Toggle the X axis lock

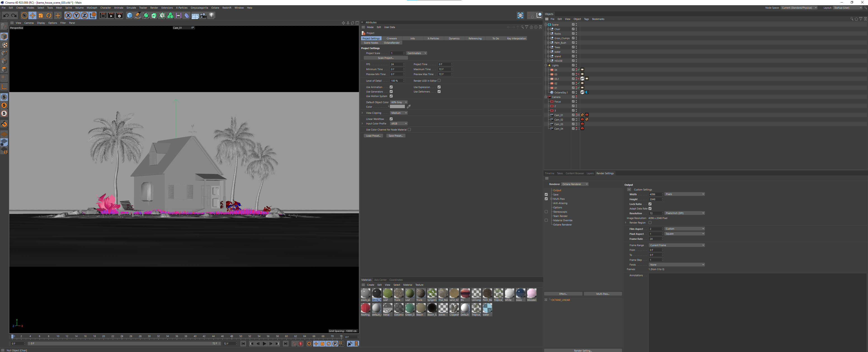pyautogui.click(x=68, y=16)
